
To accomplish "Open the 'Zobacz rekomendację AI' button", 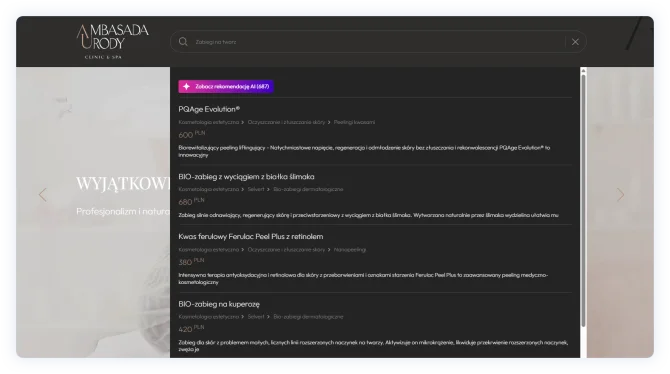I will pos(226,86).
